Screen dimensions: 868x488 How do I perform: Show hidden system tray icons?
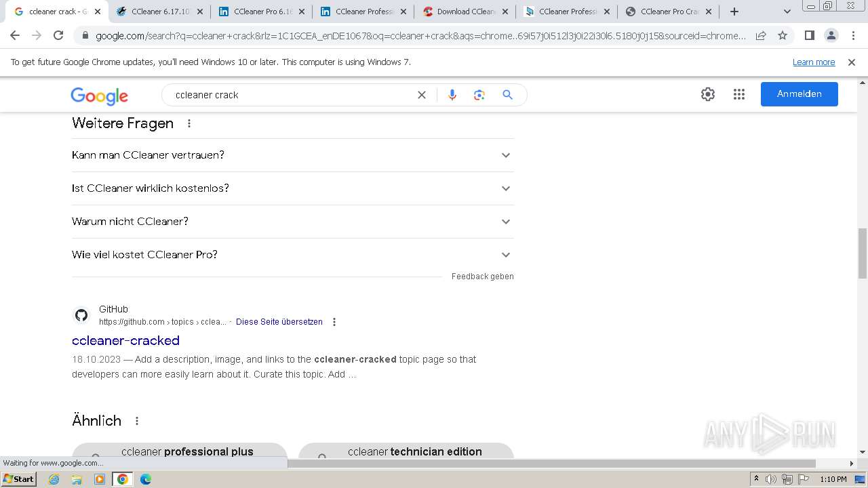tap(756, 479)
